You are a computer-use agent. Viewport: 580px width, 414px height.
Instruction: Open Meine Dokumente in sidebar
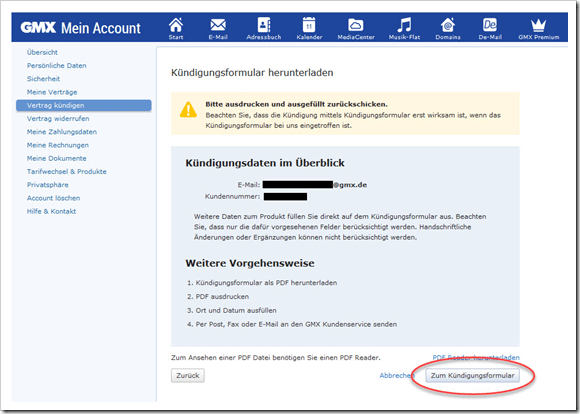(57, 158)
